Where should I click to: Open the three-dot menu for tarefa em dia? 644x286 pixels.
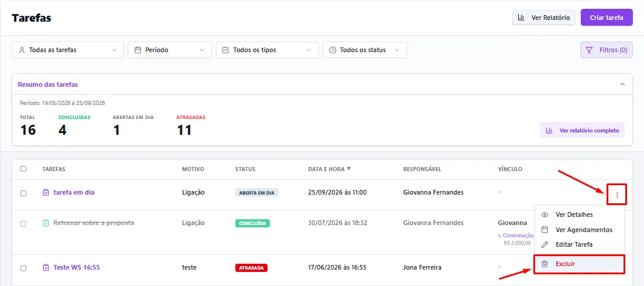tap(617, 195)
